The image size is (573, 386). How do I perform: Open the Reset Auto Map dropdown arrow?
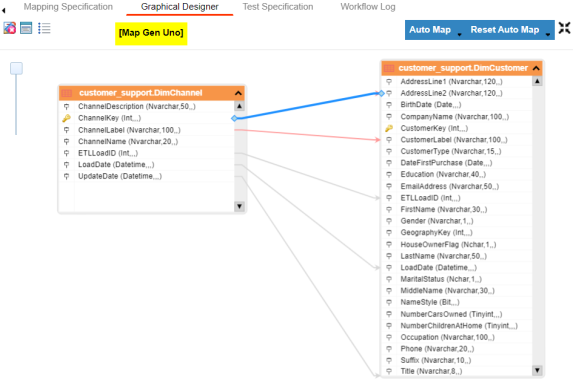click(548, 34)
